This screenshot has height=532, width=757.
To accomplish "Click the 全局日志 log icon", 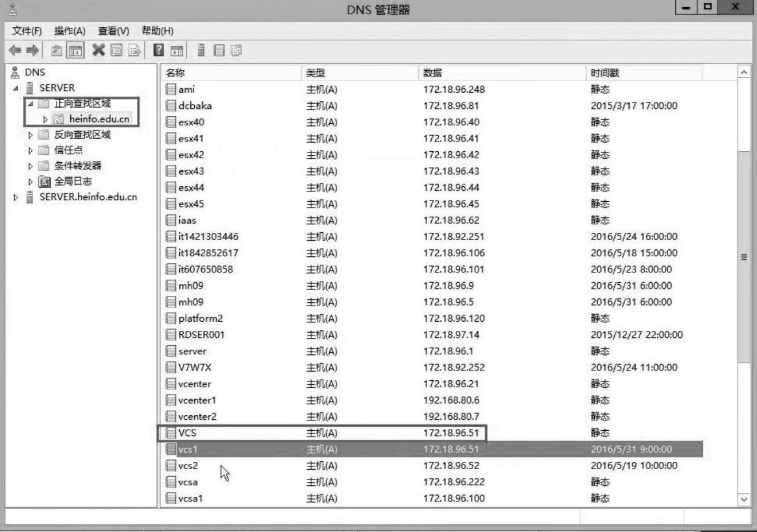I will pos(44,182).
